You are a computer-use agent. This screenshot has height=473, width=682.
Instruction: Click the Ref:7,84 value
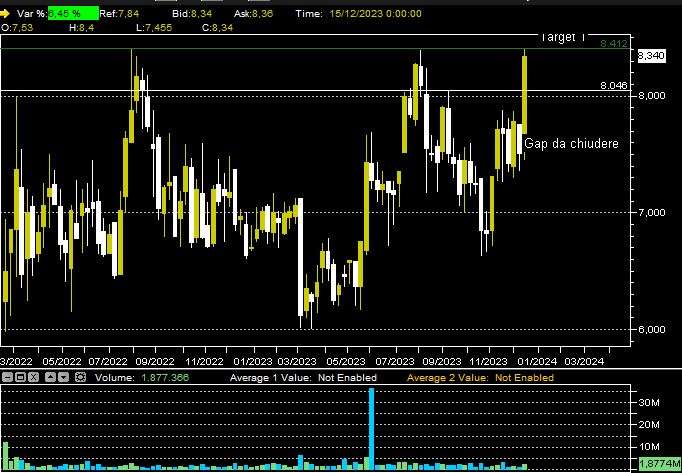(x=119, y=13)
